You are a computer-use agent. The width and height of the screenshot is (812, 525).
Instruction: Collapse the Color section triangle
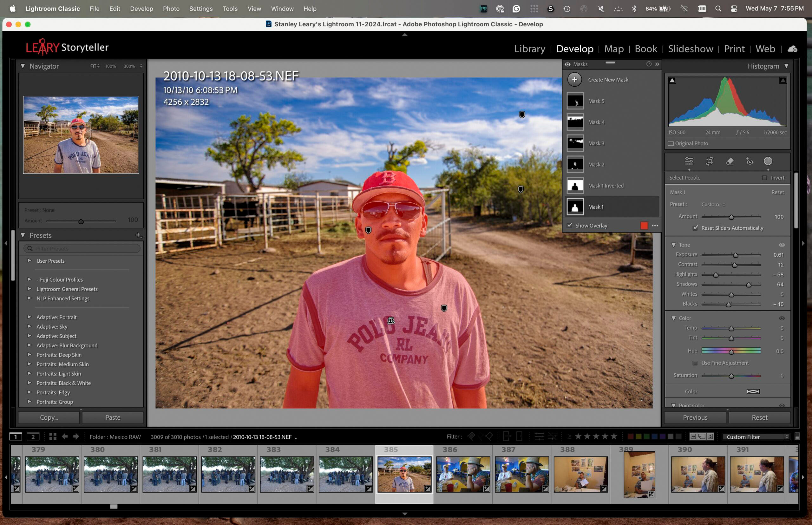click(x=674, y=318)
